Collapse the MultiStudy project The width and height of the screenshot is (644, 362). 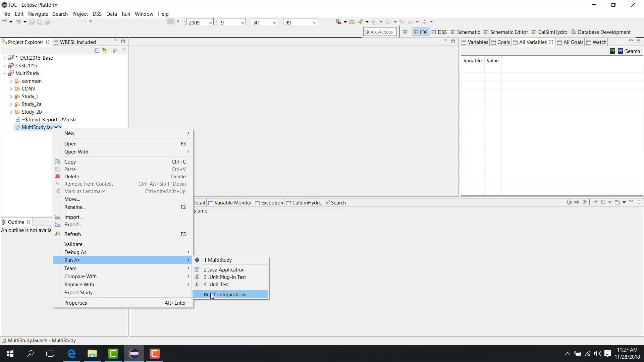(5, 73)
